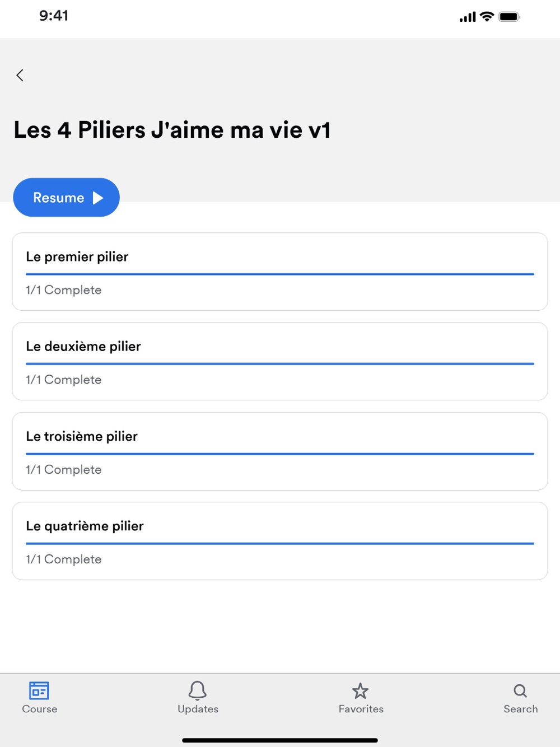560x747 pixels.
Task: Click the course title Les 4 Piliers
Action: pos(172,130)
